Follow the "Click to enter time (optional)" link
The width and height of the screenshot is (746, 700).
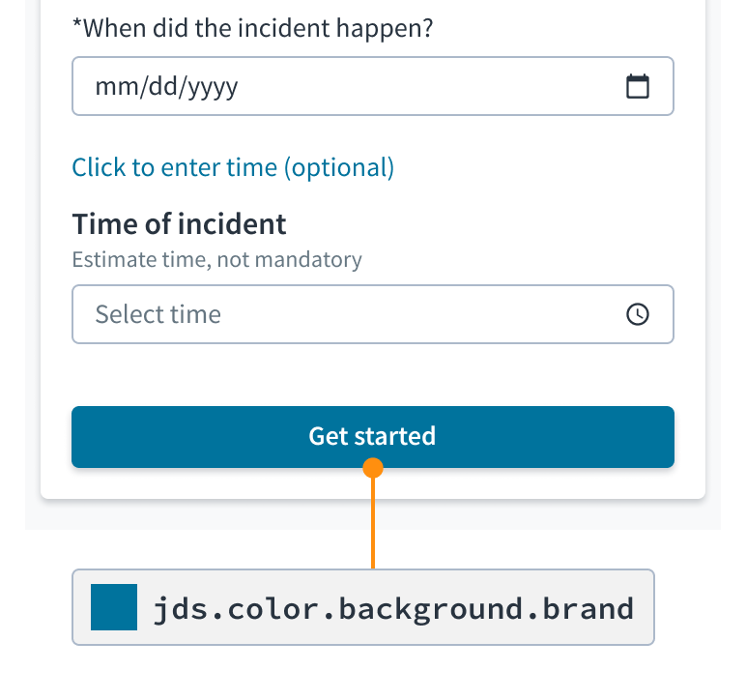coord(233,167)
